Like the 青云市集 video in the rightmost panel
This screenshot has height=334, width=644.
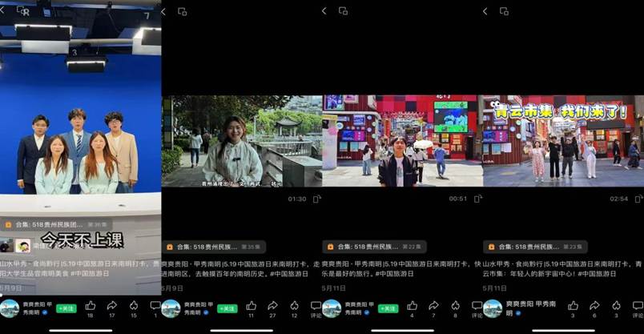[x=573, y=306]
